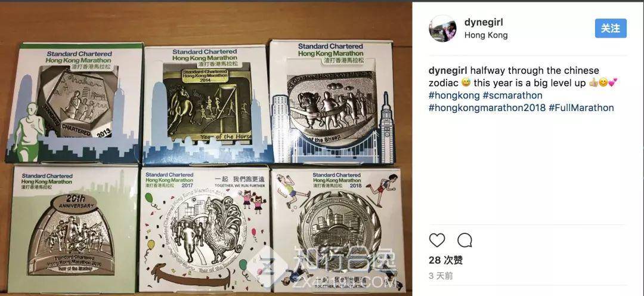
Task: Click the 2017 rooster medal box
Action: click(204, 229)
